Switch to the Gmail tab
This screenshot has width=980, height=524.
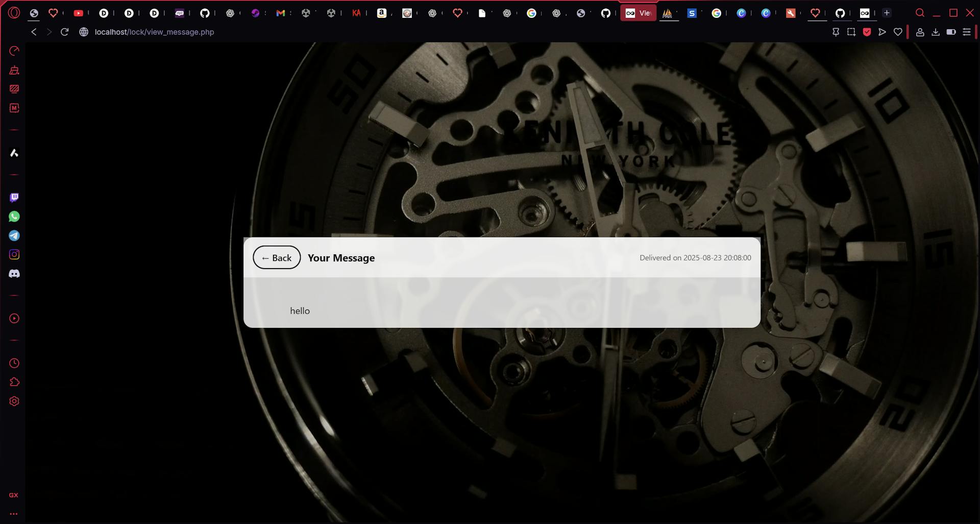click(x=281, y=13)
